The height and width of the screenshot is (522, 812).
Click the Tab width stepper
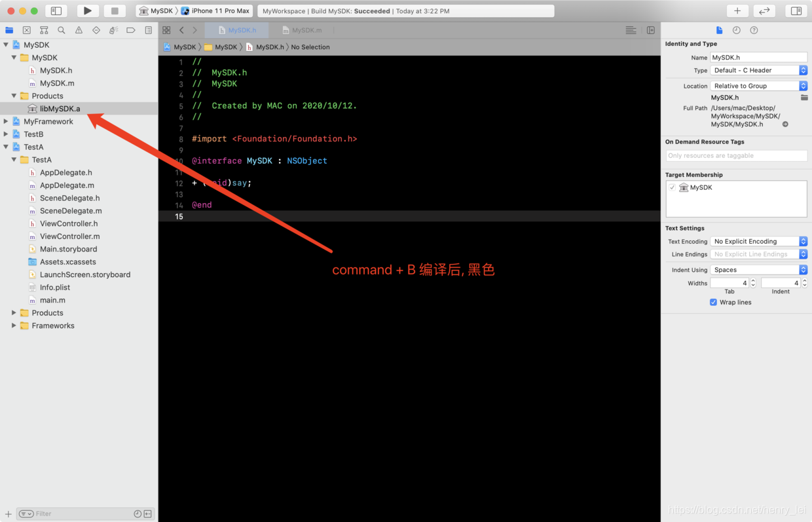pos(753,283)
